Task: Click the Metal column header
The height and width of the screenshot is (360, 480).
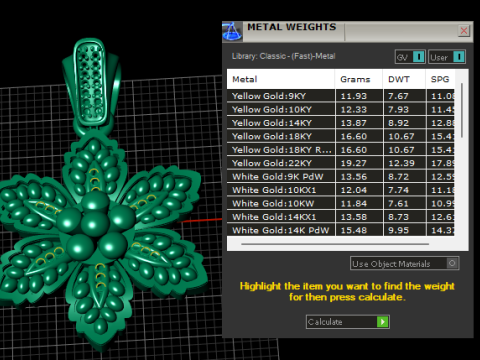Action: point(281,79)
